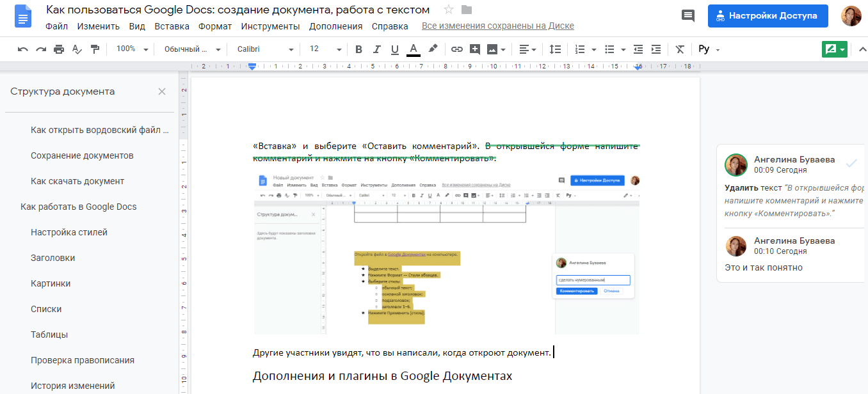This screenshot has width=868, height=394.
Task: Clear formatting with the Clear formatting icon
Action: 679,49
